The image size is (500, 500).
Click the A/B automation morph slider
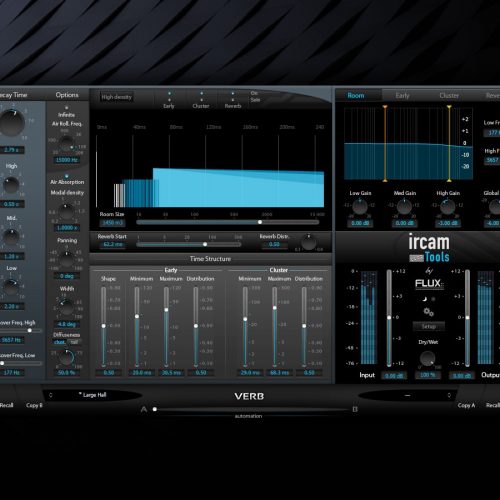[x=250, y=409]
